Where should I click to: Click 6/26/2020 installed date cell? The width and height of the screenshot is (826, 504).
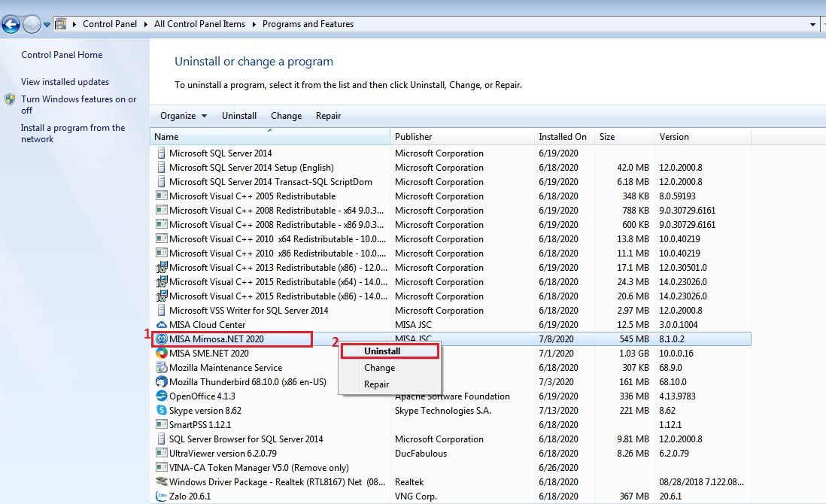(558, 468)
